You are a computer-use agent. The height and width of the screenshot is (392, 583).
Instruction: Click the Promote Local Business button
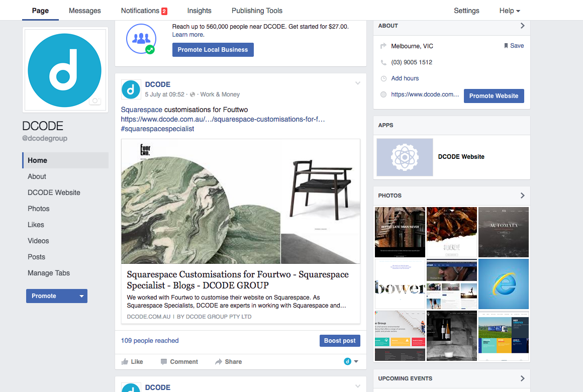213,50
